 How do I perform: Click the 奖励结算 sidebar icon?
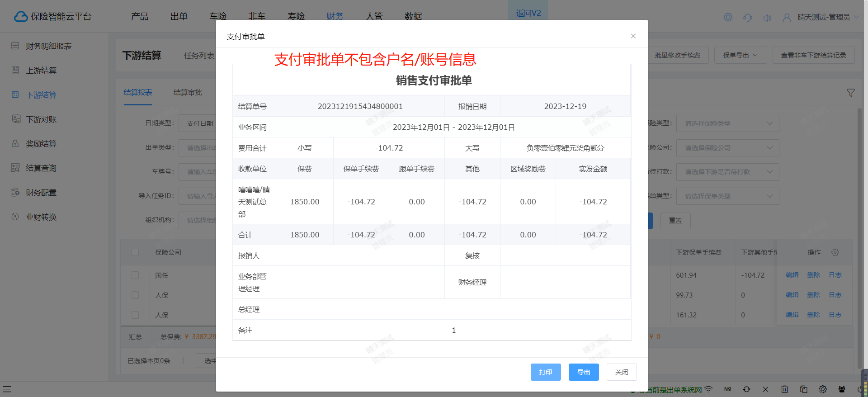(x=15, y=143)
